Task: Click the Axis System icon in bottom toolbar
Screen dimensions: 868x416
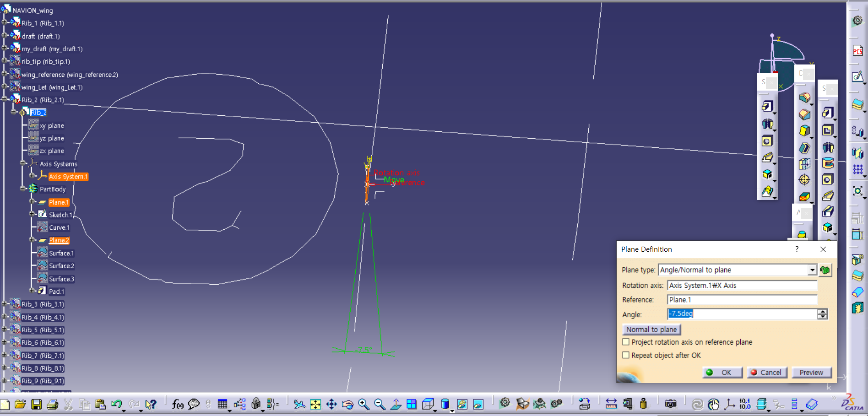Action: 729,404
